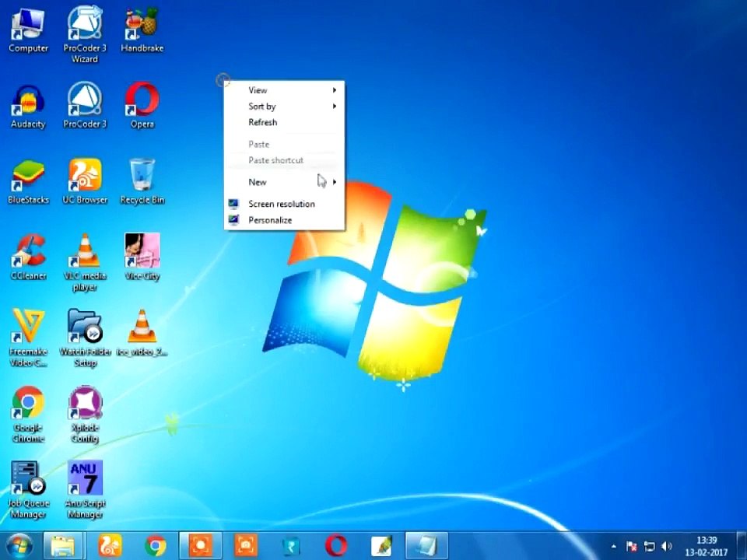Select the VLC video file icon
Viewport: 747px width, 560px height.
pyautogui.click(x=142, y=334)
